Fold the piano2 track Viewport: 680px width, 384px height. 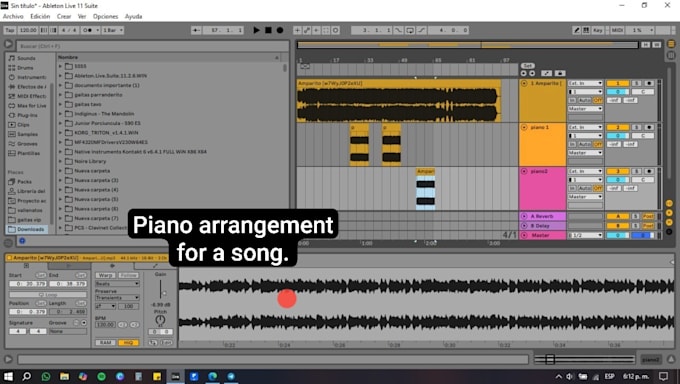coord(524,172)
